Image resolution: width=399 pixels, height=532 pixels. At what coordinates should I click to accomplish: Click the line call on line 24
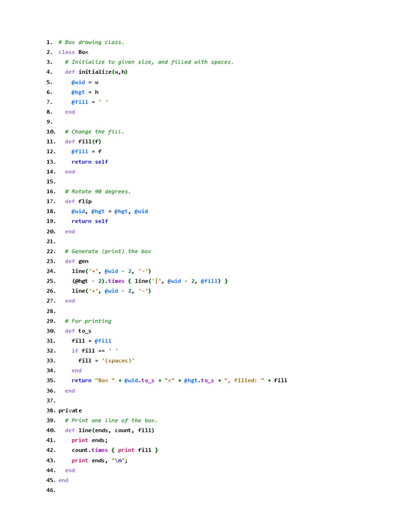click(x=111, y=271)
